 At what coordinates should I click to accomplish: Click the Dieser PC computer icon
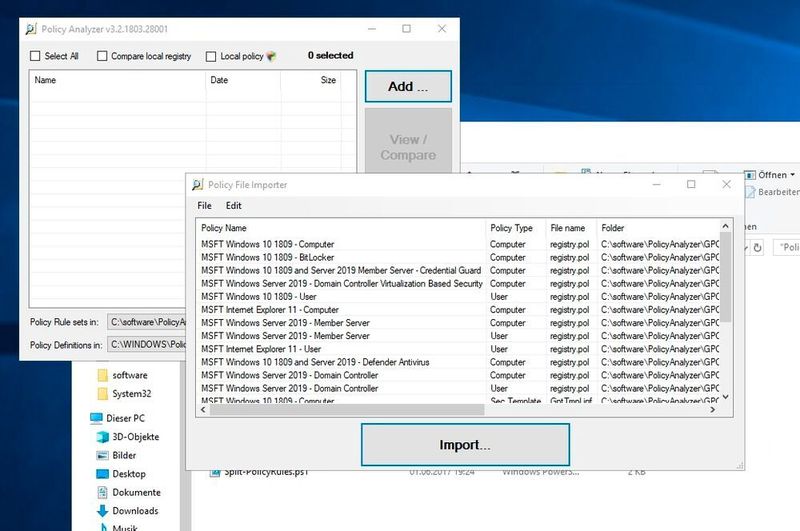96,418
